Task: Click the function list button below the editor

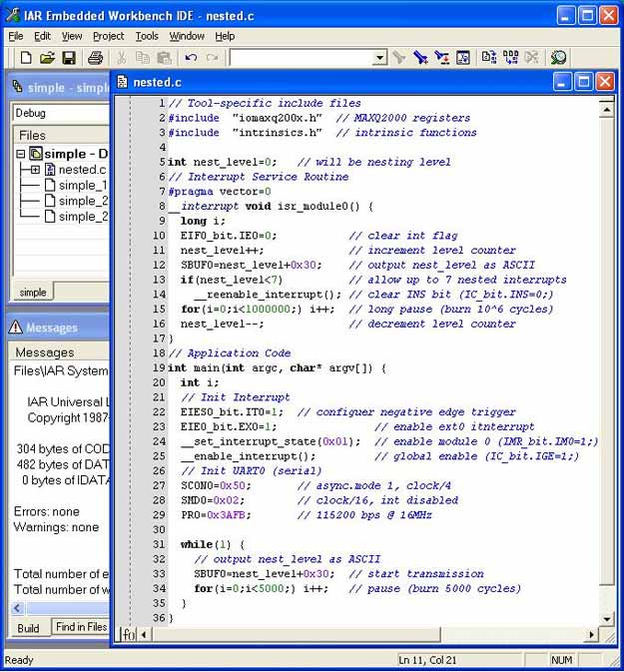Action: click(128, 634)
